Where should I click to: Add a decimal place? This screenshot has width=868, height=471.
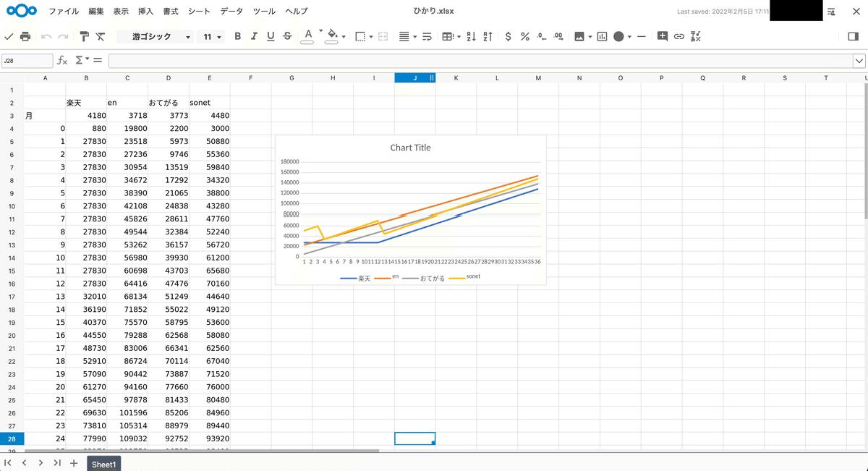coord(558,36)
